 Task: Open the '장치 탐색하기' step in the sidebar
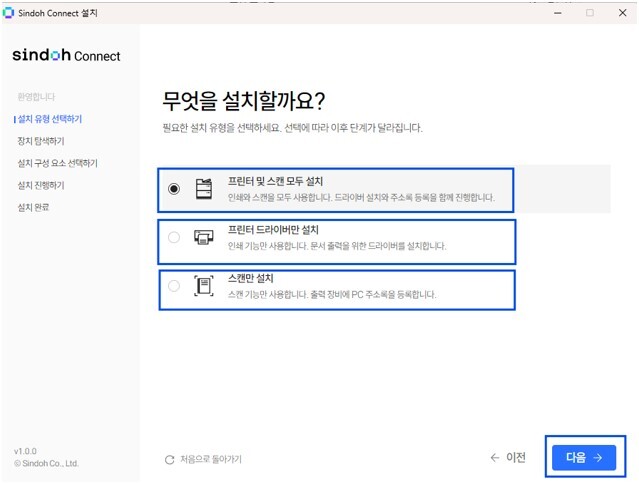point(41,141)
